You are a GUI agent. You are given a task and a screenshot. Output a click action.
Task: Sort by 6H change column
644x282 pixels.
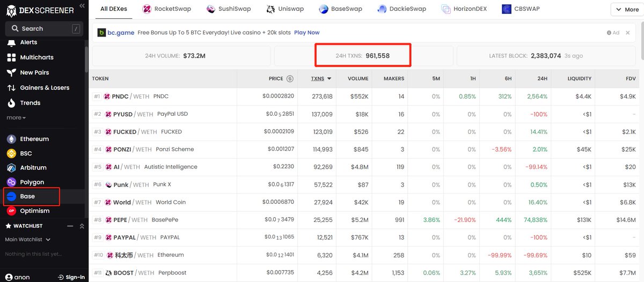coord(508,78)
